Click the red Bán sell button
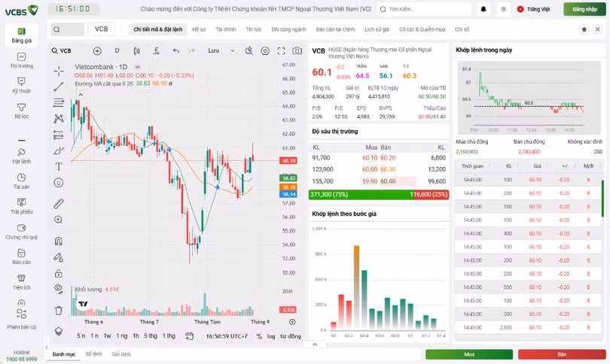610x364 pixels. [562, 354]
